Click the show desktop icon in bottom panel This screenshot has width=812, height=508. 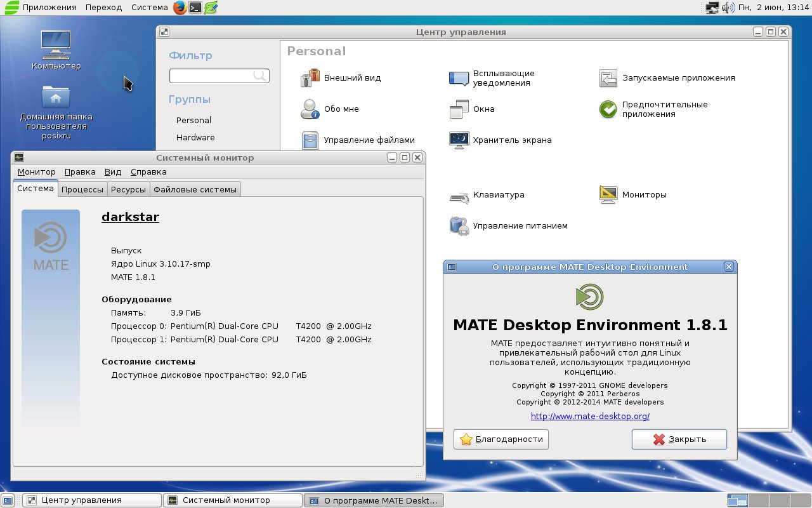[9, 500]
